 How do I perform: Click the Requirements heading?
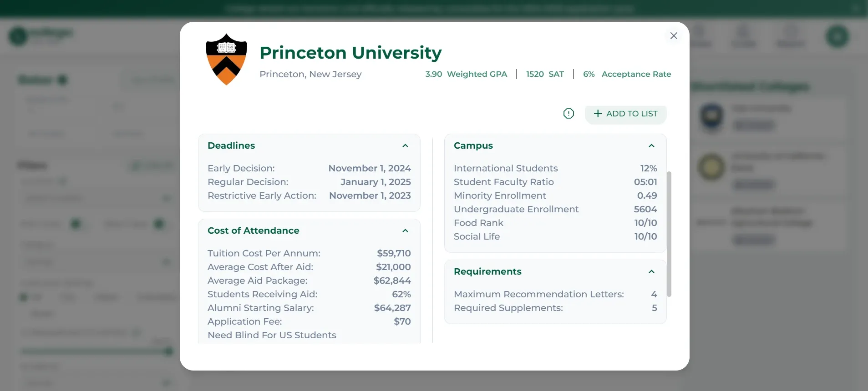[487, 271]
